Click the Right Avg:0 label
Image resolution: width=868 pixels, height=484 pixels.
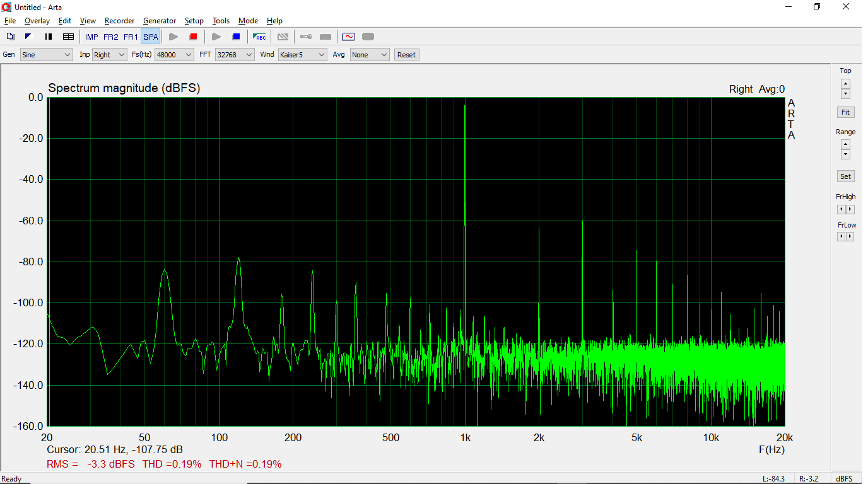pos(757,89)
